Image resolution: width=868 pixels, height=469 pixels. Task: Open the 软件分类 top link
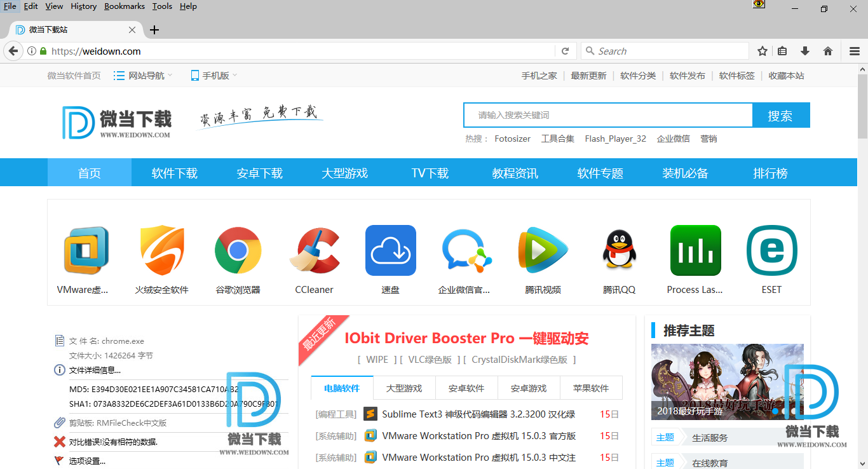tap(638, 76)
